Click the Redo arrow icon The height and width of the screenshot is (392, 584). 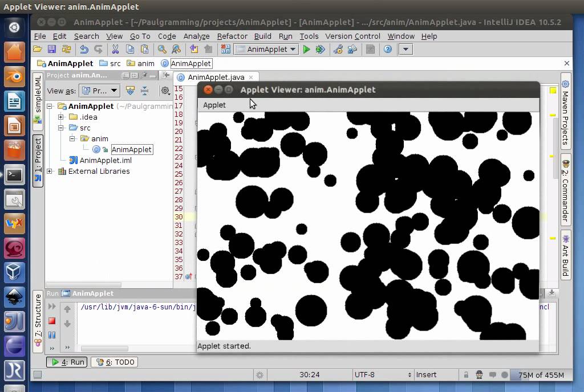pos(98,49)
